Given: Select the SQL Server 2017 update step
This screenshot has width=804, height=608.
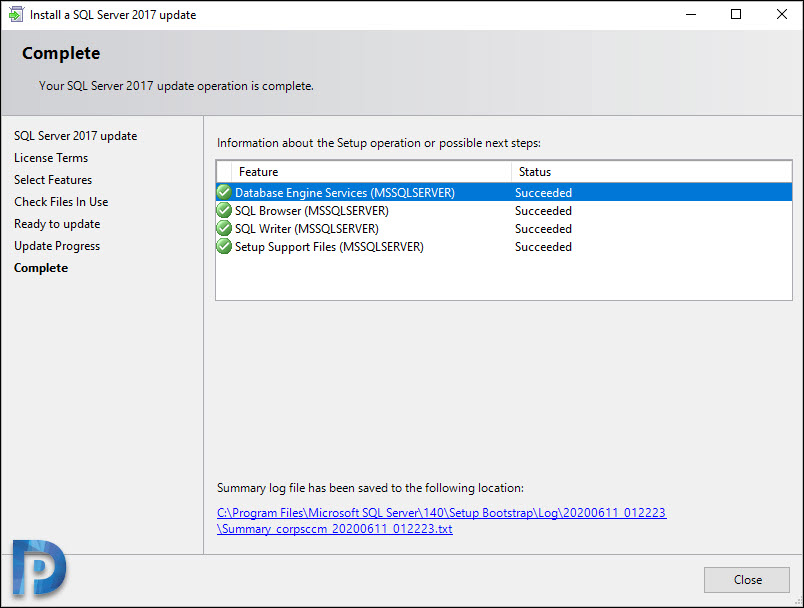Looking at the screenshot, I should [75, 136].
